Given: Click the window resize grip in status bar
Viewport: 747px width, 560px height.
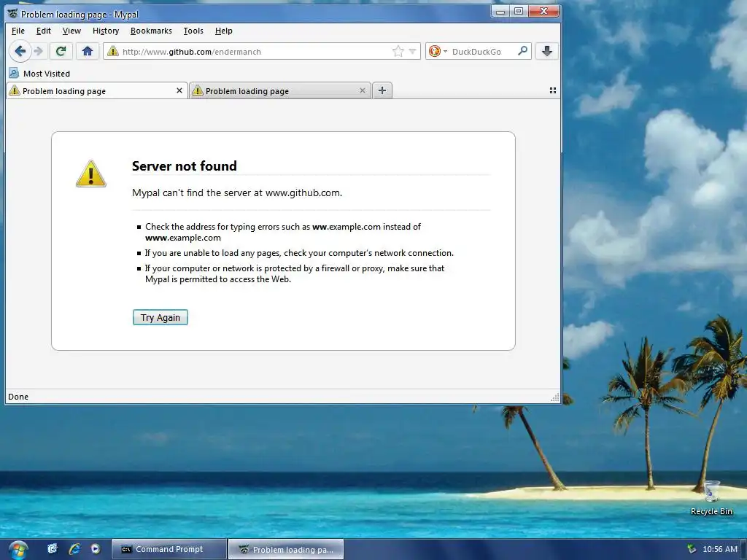Looking at the screenshot, I should (555, 397).
